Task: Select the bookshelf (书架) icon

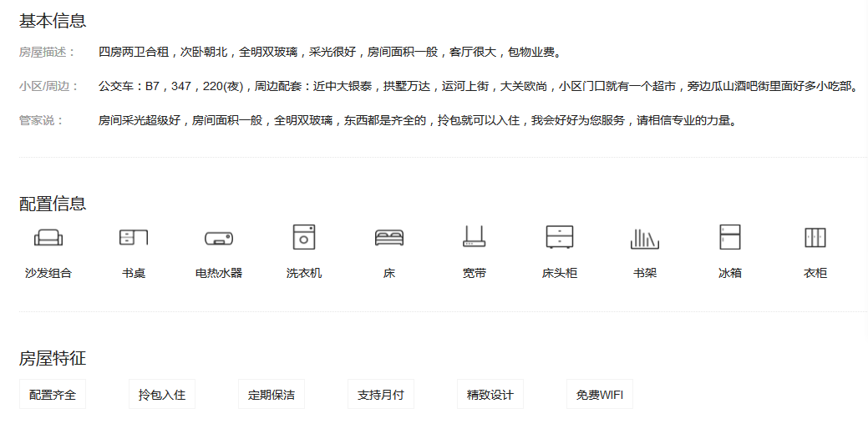Action: point(645,239)
